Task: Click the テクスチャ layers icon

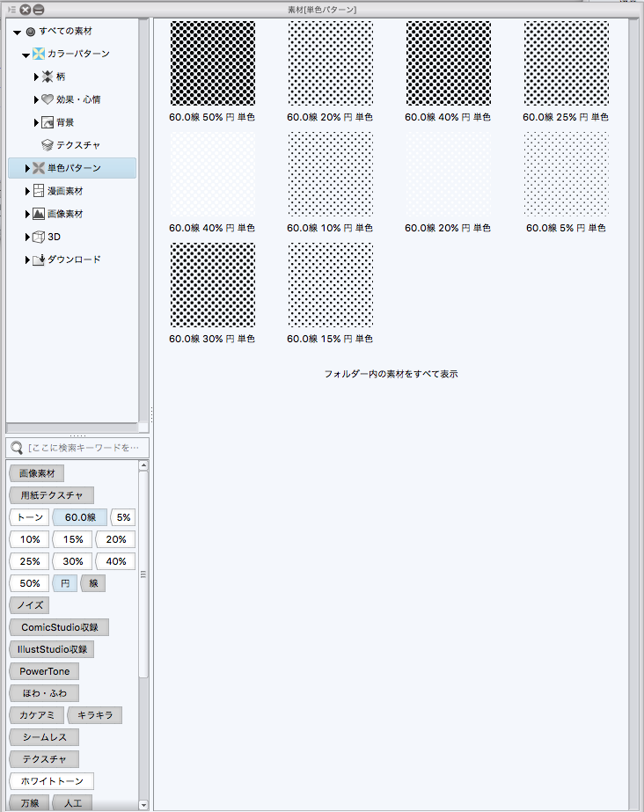Action: pos(48,145)
